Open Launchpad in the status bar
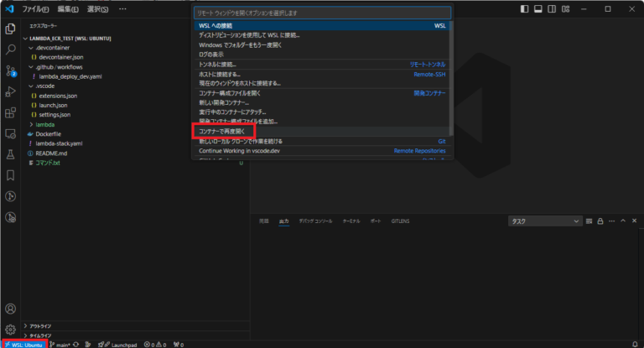Image resolution: width=644 pixels, height=348 pixels. [x=117, y=345]
